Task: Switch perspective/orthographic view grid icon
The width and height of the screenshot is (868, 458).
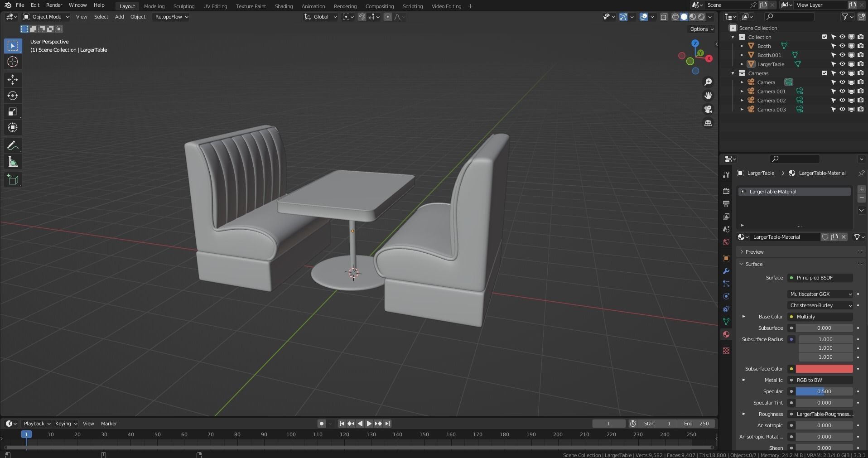Action: (x=708, y=123)
